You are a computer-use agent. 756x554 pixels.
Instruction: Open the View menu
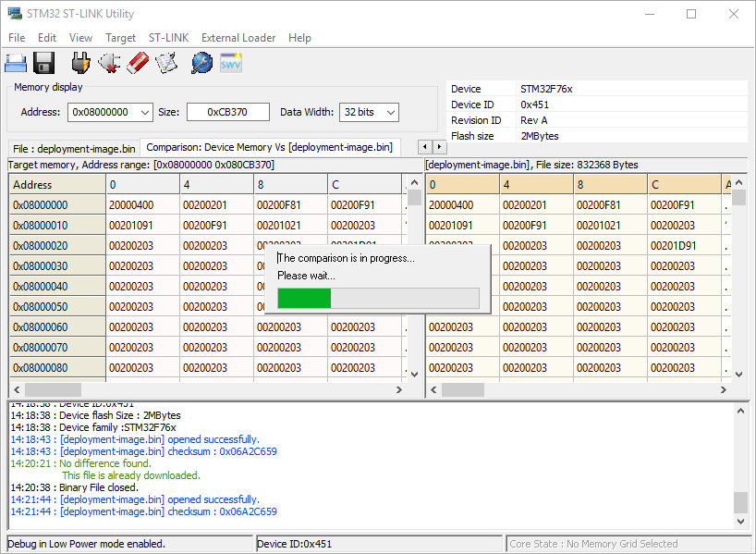pyautogui.click(x=80, y=38)
